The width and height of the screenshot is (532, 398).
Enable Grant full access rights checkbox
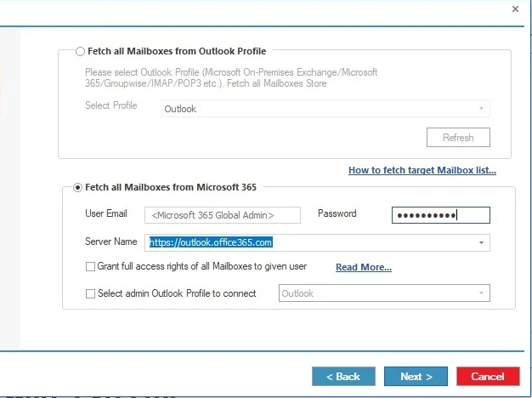pyautogui.click(x=90, y=266)
